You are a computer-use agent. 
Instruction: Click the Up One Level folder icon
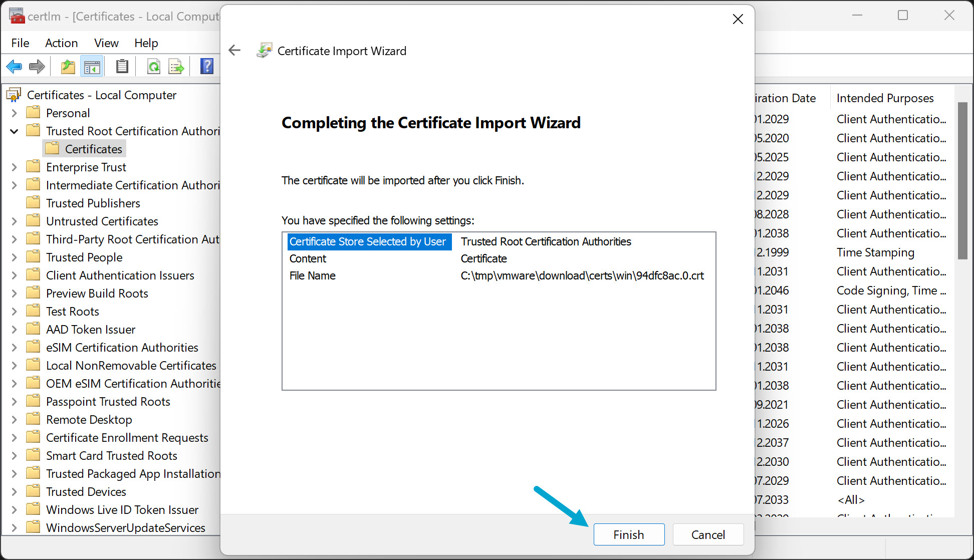click(x=68, y=66)
